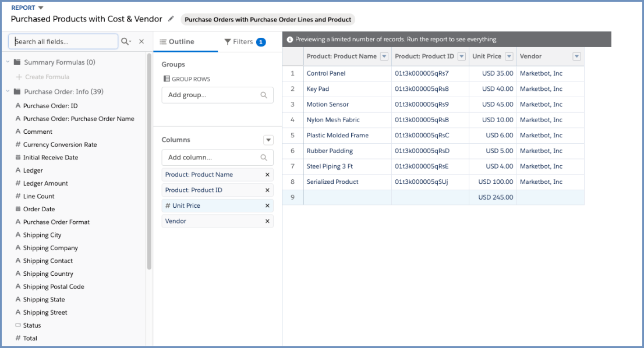Select Purchase Order: Purchase Order Name field

coord(79,119)
